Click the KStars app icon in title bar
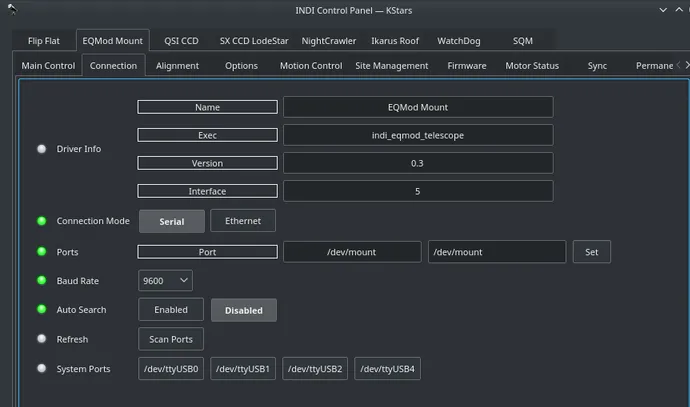 click(x=12, y=9)
